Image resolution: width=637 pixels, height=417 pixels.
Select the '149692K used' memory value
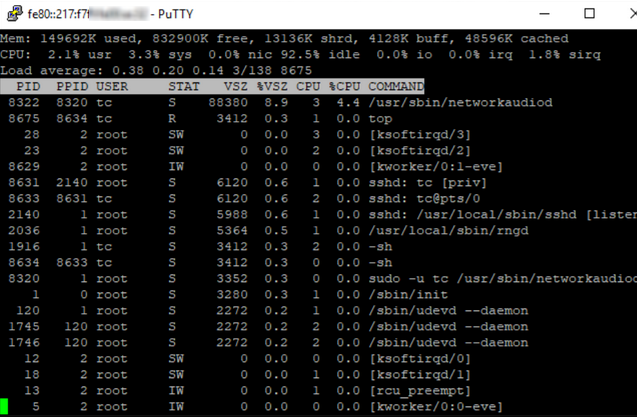pyautogui.click(x=88, y=39)
